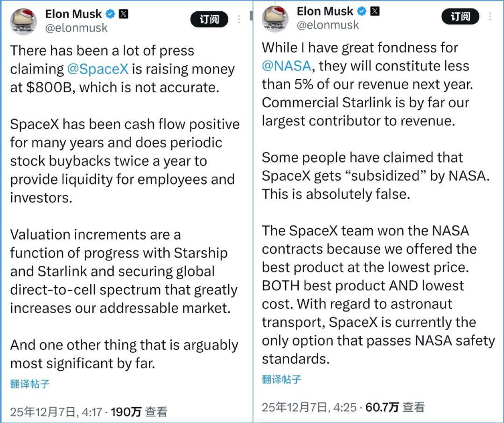Click the blue verified badge in left post
Viewport: 504px width, 423px height.
pyautogui.click(x=110, y=14)
